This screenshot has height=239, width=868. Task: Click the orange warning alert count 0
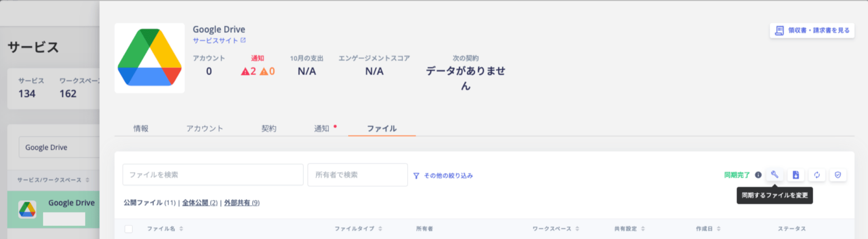(x=267, y=71)
